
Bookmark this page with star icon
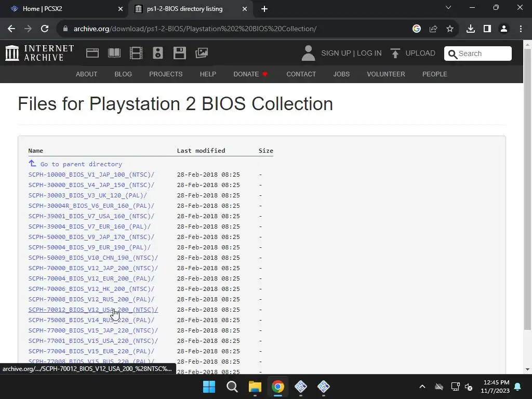pyautogui.click(x=450, y=29)
